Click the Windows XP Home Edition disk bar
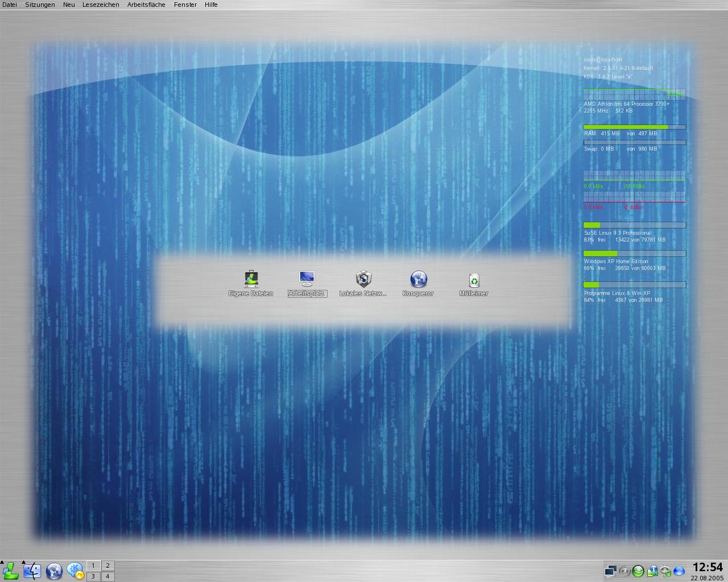Screen dimensions: 728x582 point(634,253)
